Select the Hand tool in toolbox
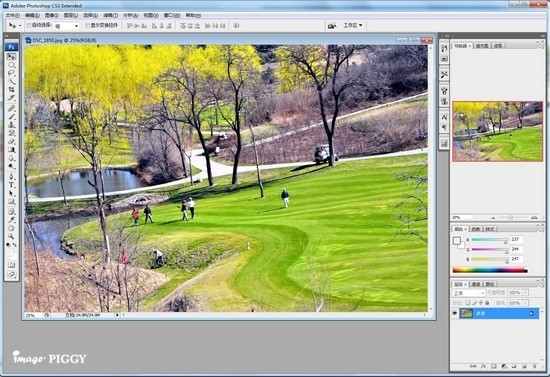The image size is (550, 377). pyautogui.click(x=11, y=228)
